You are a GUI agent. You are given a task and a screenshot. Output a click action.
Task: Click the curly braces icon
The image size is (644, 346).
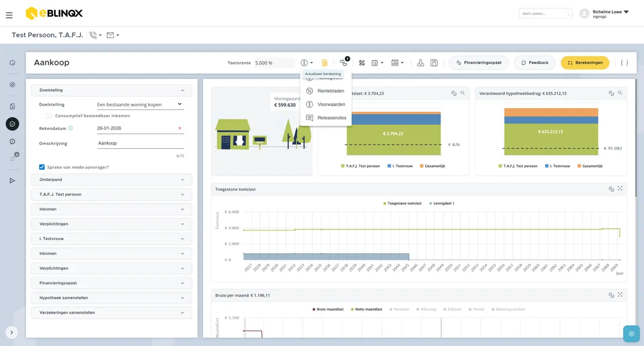624,63
